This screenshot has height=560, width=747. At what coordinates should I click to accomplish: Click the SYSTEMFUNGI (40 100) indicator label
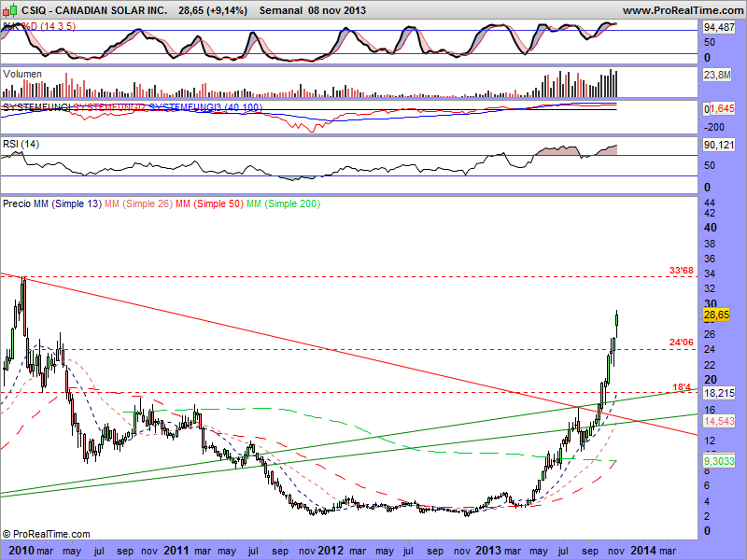tap(133, 107)
